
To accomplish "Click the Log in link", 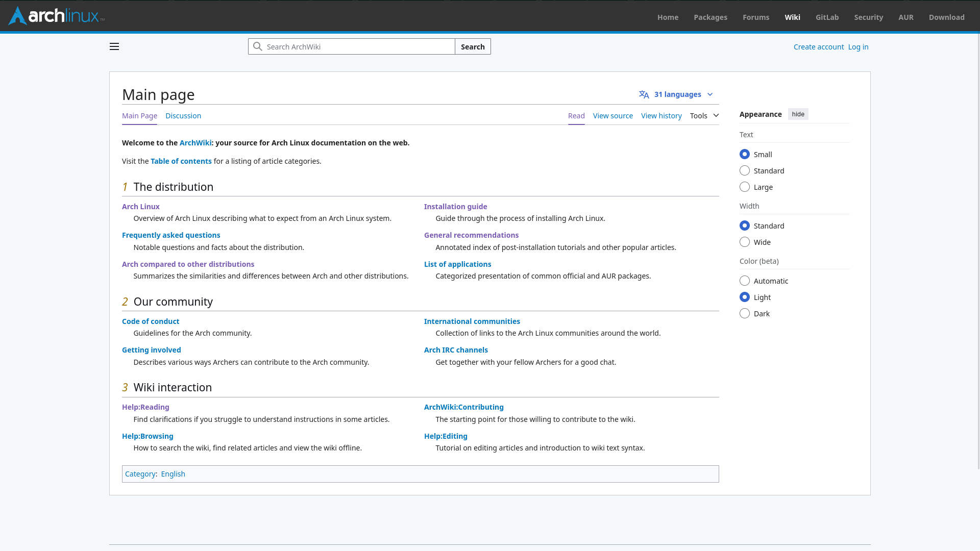I will click(858, 47).
